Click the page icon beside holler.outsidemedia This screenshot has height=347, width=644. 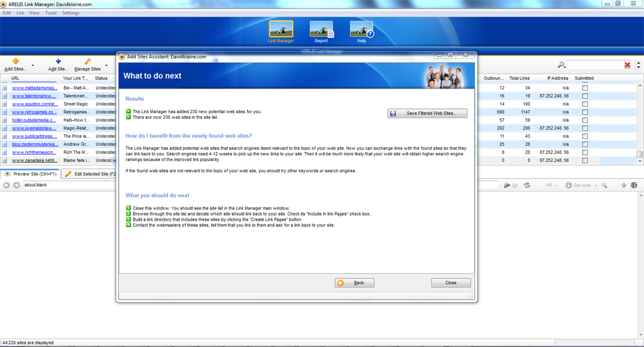(4, 120)
